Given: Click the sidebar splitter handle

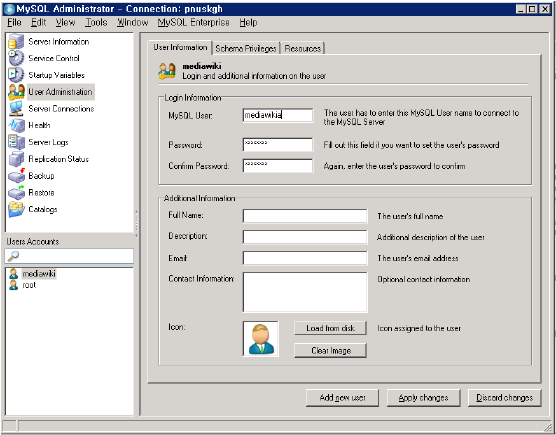Looking at the screenshot, I should click(x=136, y=224).
